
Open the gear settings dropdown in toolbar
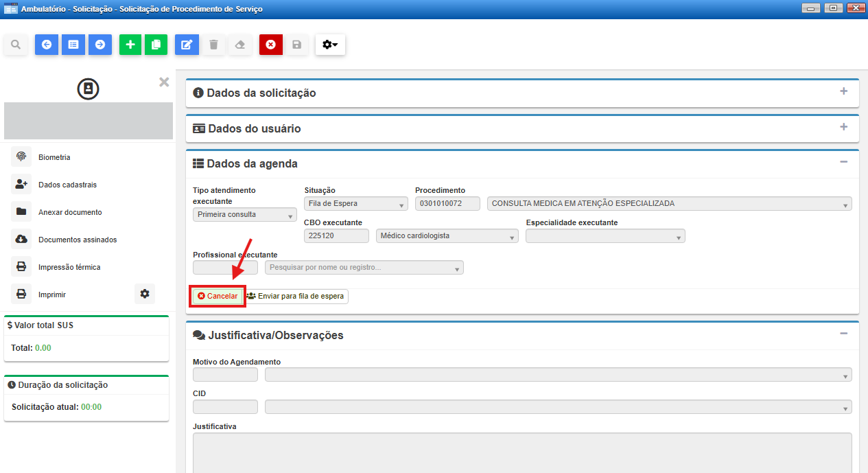coord(330,45)
